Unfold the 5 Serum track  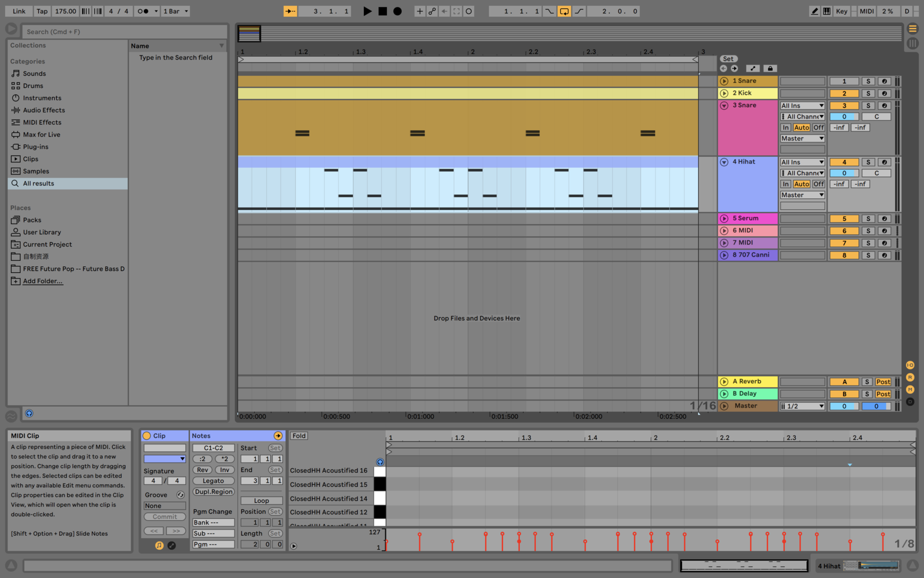(x=724, y=218)
